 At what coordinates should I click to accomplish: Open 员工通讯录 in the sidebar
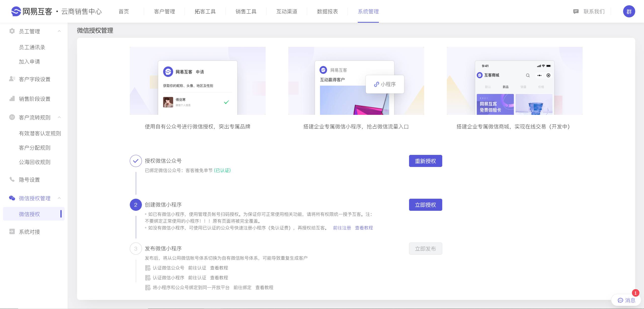(x=32, y=47)
